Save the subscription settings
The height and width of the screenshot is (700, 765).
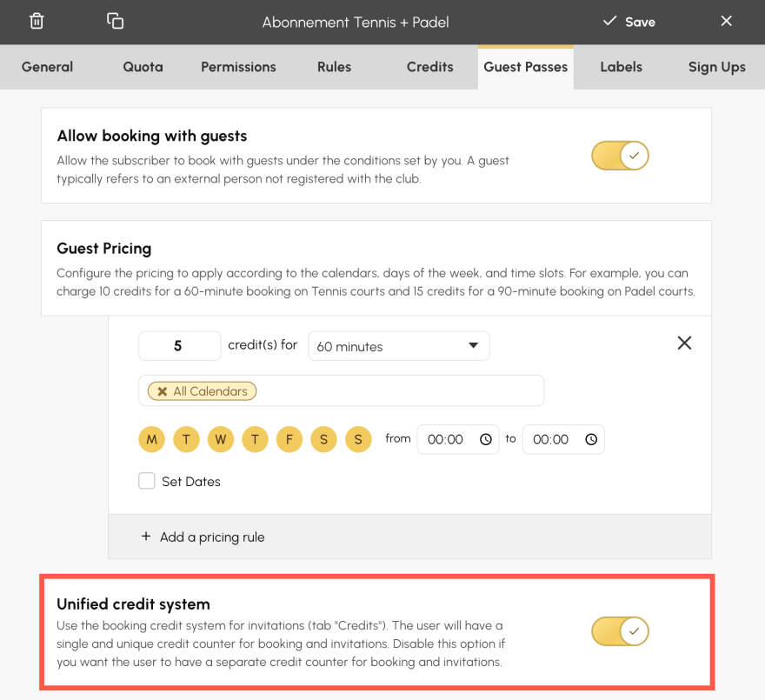pos(629,22)
